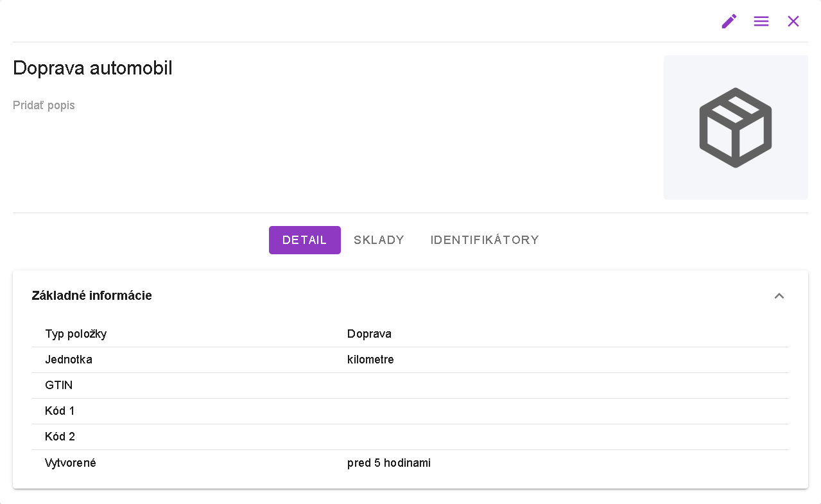This screenshot has width=821, height=504.
Task: Click the Doprava item type value
Action: click(369, 334)
